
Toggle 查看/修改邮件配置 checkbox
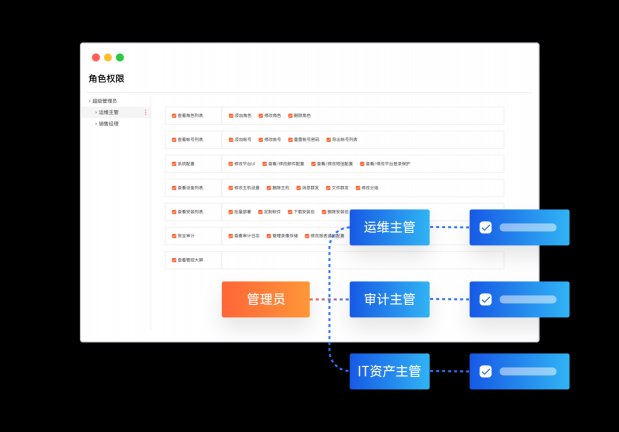[x=264, y=164]
